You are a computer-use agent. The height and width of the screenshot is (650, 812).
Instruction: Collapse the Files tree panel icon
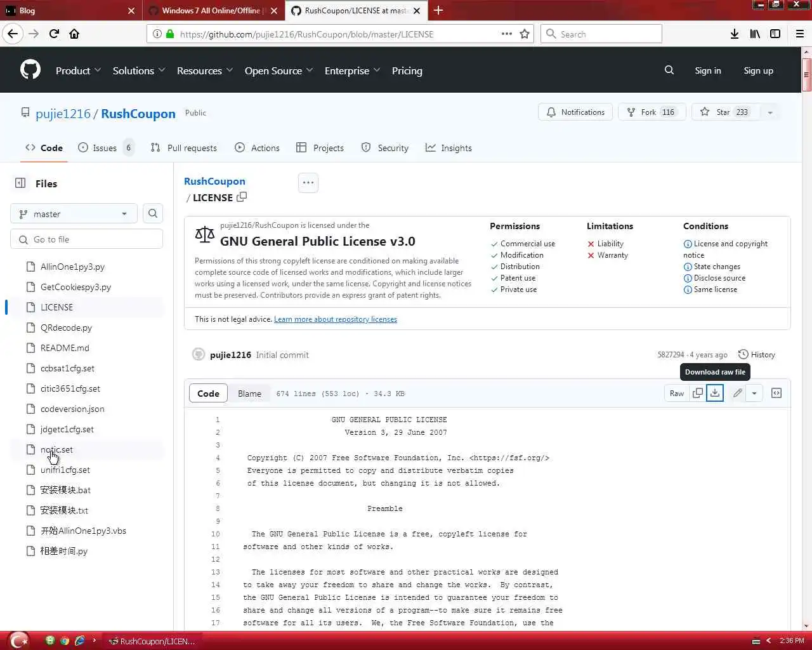20,183
